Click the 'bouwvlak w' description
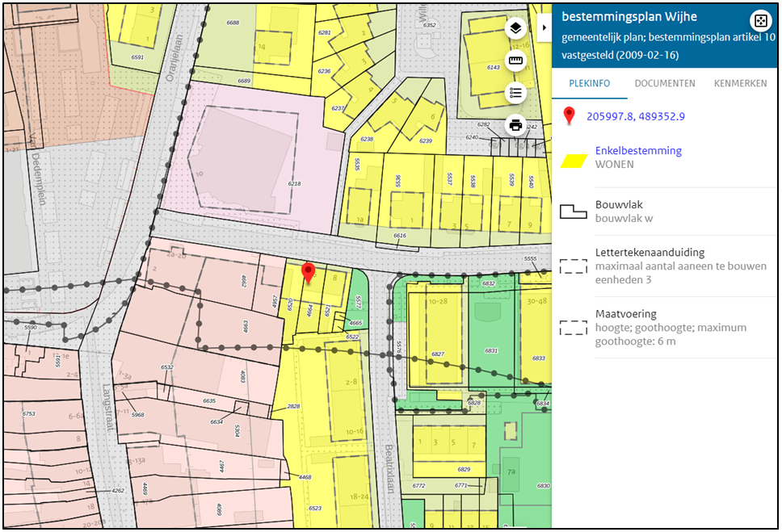 pyautogui.click(x=624, y=219)
